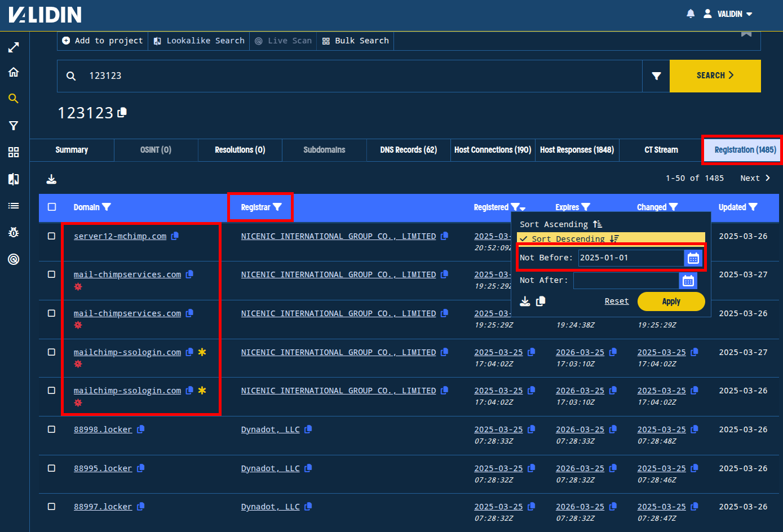Go to home in sidebar
Viewport: 783px width, 532px height.
tap(14, 72)
